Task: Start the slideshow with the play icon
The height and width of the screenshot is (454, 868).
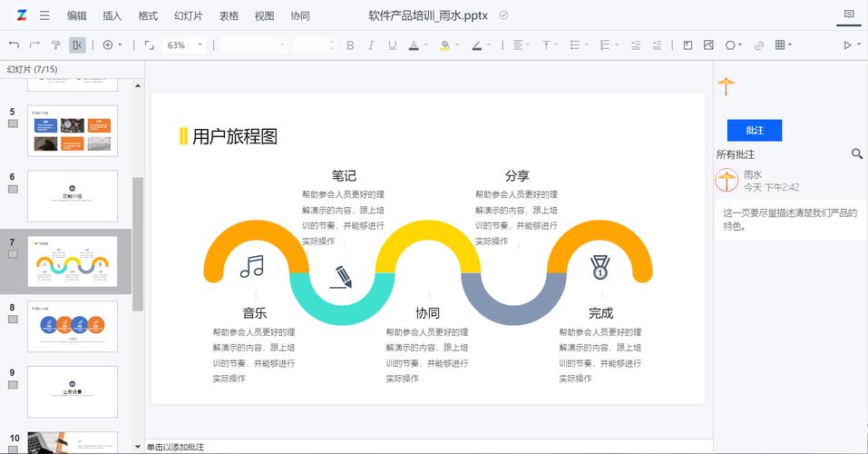Action: (x=847, y=44)
